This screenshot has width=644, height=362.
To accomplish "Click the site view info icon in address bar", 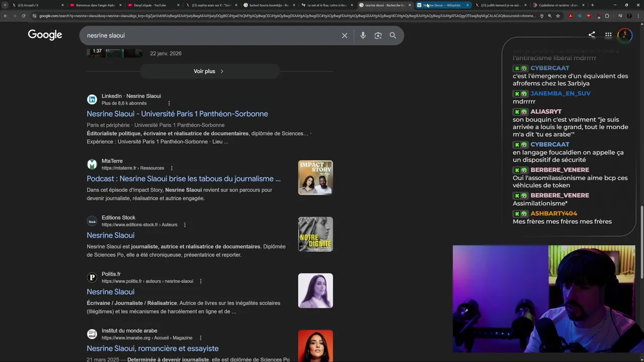I will tap(34, 16).
